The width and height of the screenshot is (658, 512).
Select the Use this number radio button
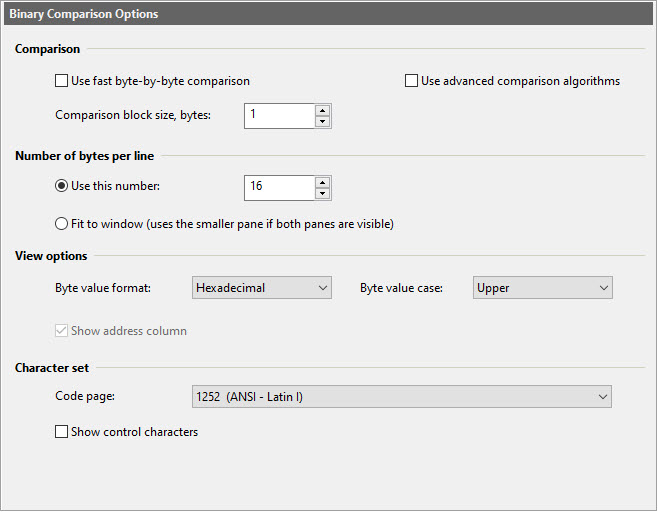click(62, 187)
